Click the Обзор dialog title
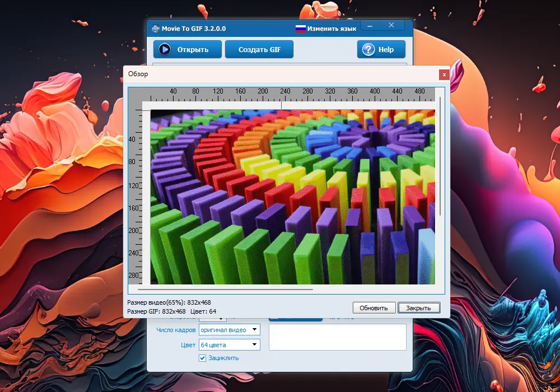Image resolution: width=560 pixels, height=392 pixels. click(x=138, y=74)
